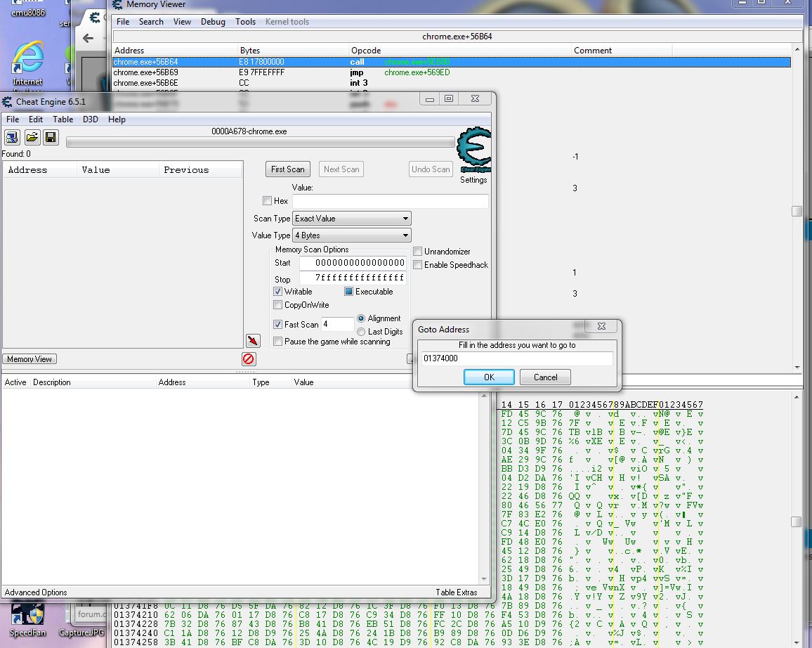The height and width of the screenshot is (648, 812).
Task: Click the Memory View button
Action: (x=29, y=358)
